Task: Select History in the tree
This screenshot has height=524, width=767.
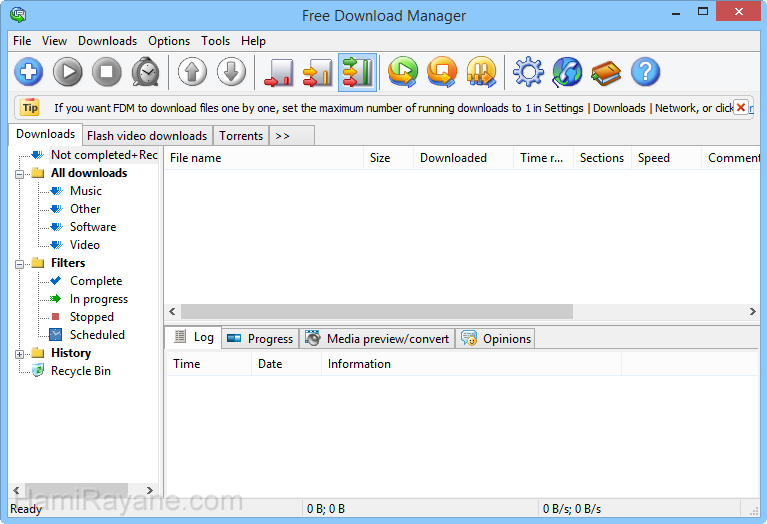Action: pos(71,353)
